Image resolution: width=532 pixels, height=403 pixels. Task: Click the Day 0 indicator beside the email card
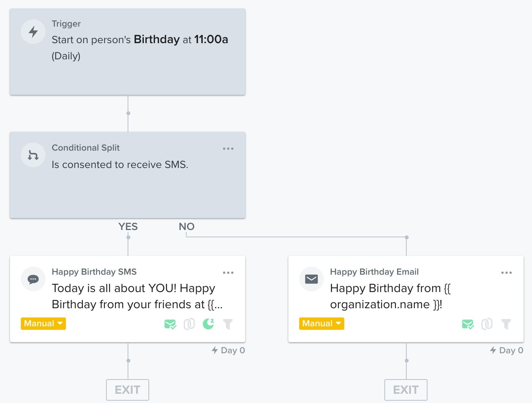(x=506, y=350)
